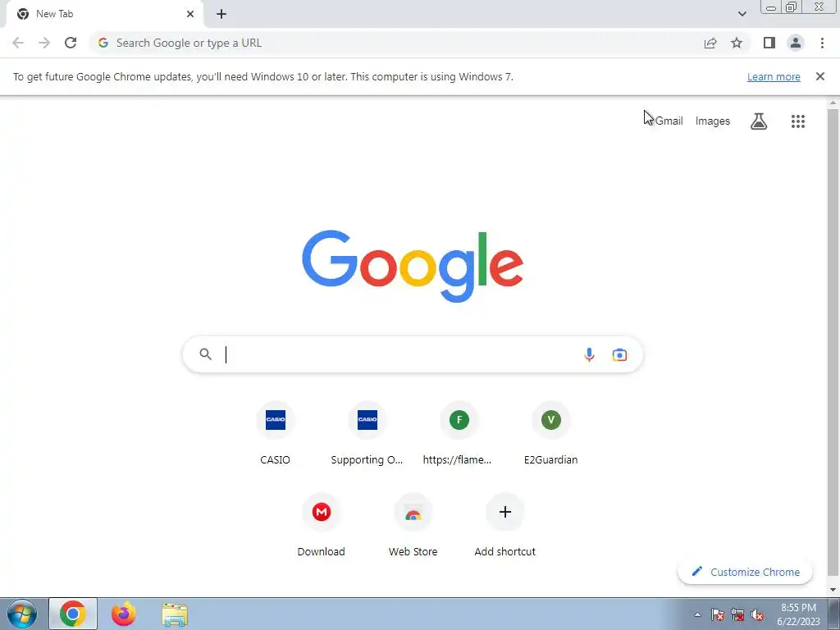Open the https://flame... shortcut
This screenshot has height=630, width=840.
459,434
